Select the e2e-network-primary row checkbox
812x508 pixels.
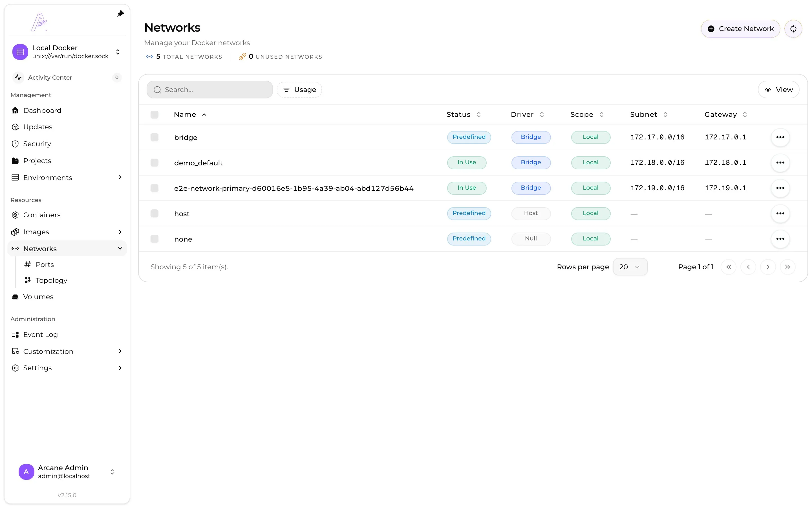click(x=154, y=188)
